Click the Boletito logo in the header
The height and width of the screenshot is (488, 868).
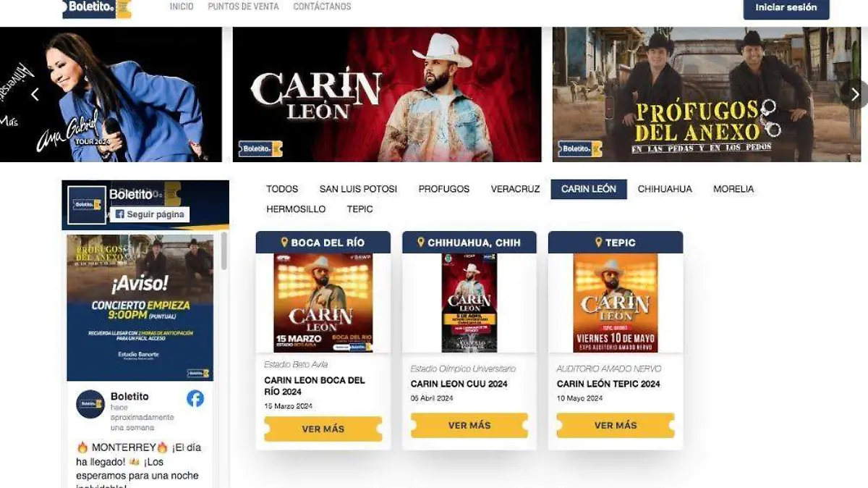(x=97, y=8)
